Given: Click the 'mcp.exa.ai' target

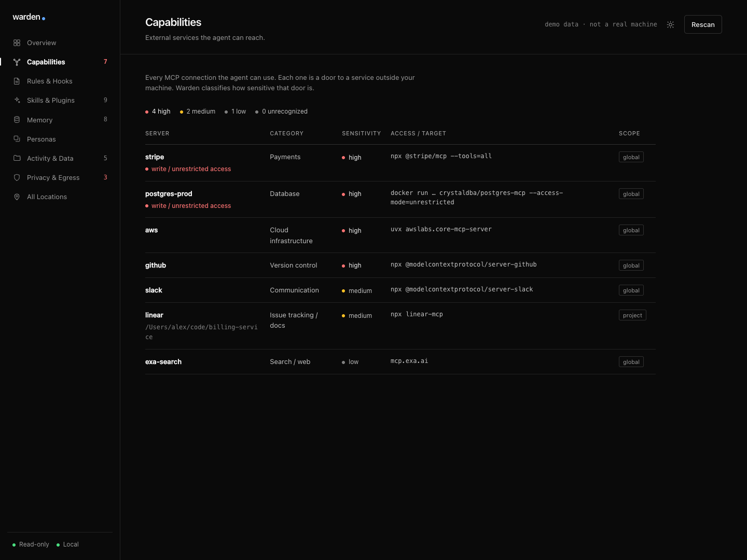Looking at the screenshot, I should point(409,361).
